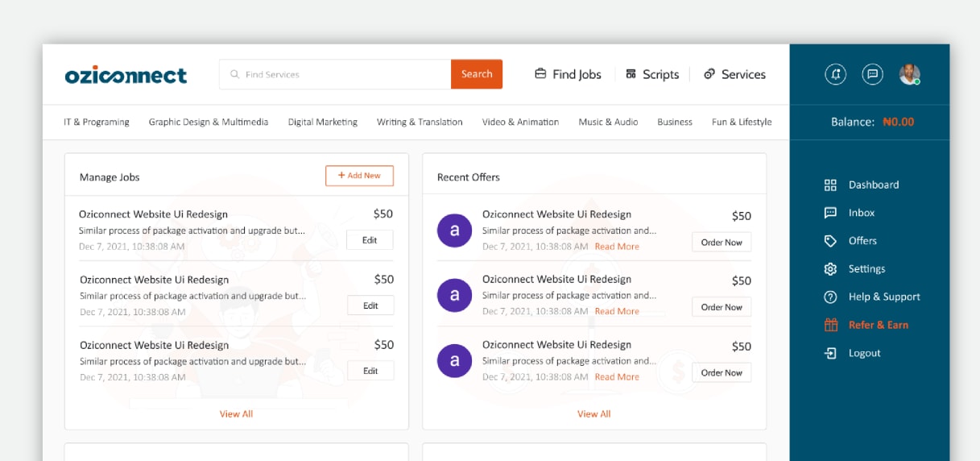Screen dimensions: 980x461
Task: Open Find Jobs menu item
Action: tap(568, 74)
